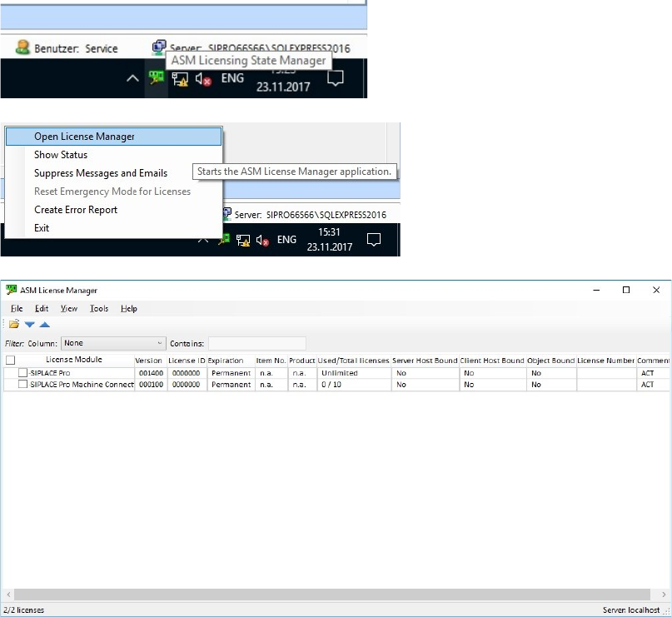Sort by Object Bound column header
This screenshot has height=617, width=672.
[550, 361]
